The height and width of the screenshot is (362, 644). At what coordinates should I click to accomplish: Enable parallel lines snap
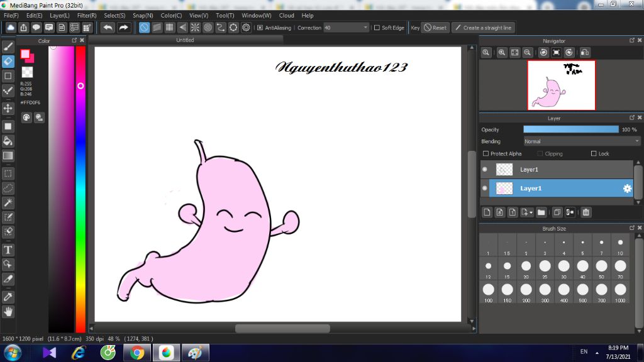click(x=157, y=28)
